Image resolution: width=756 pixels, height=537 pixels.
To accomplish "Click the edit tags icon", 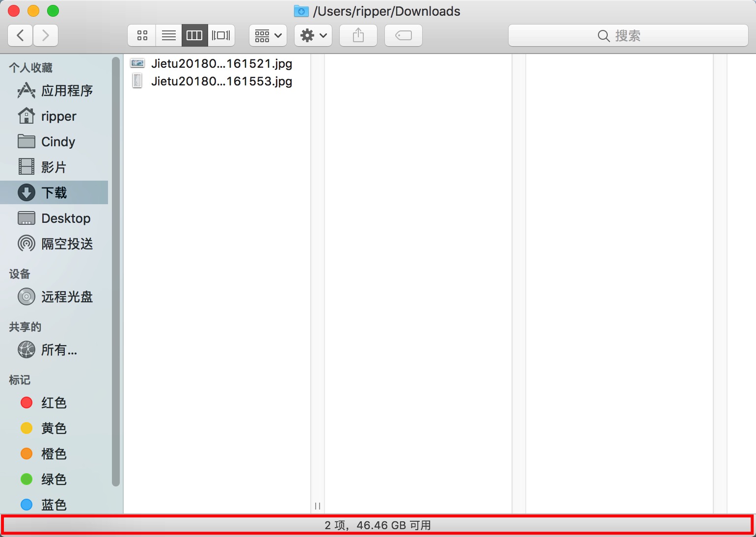I will pyautogui.click(x=403, y=35).
